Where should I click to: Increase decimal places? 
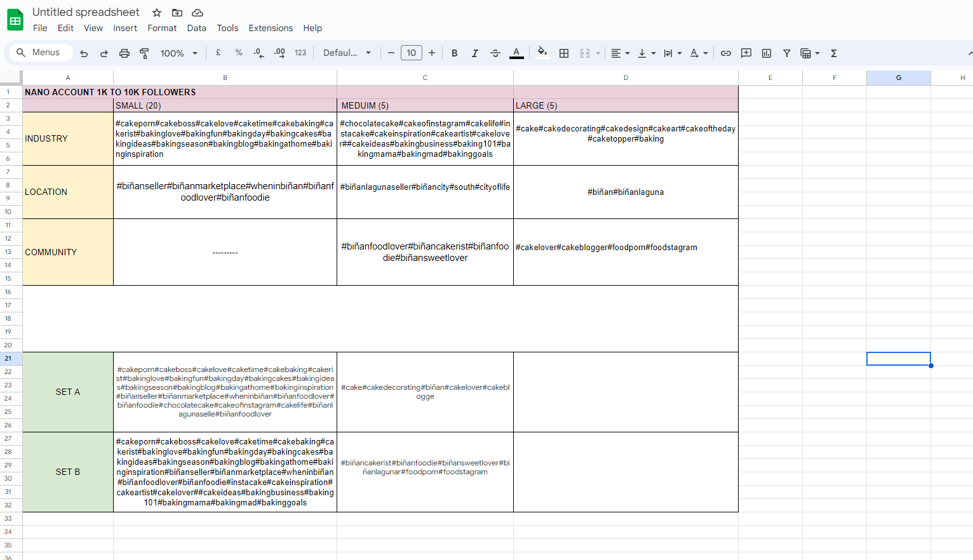click(279, 53)
